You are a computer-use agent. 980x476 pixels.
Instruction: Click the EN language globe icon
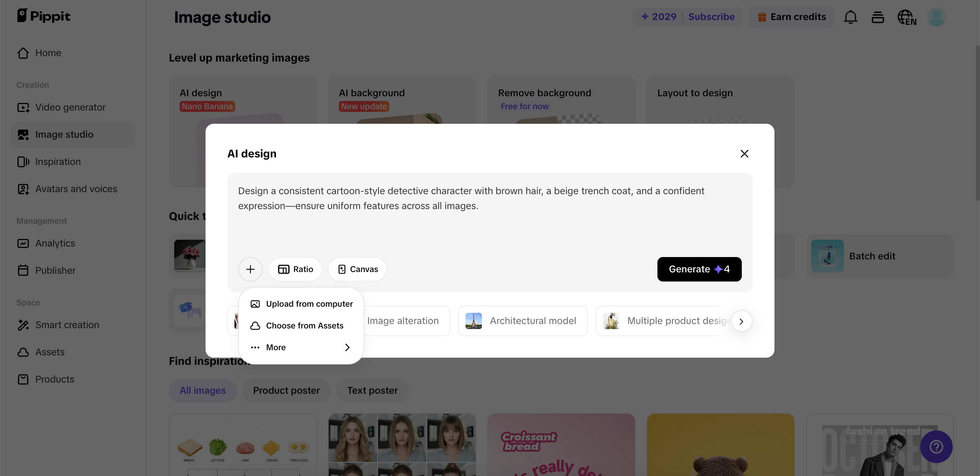pyautogui.click(x=907, y=17)
